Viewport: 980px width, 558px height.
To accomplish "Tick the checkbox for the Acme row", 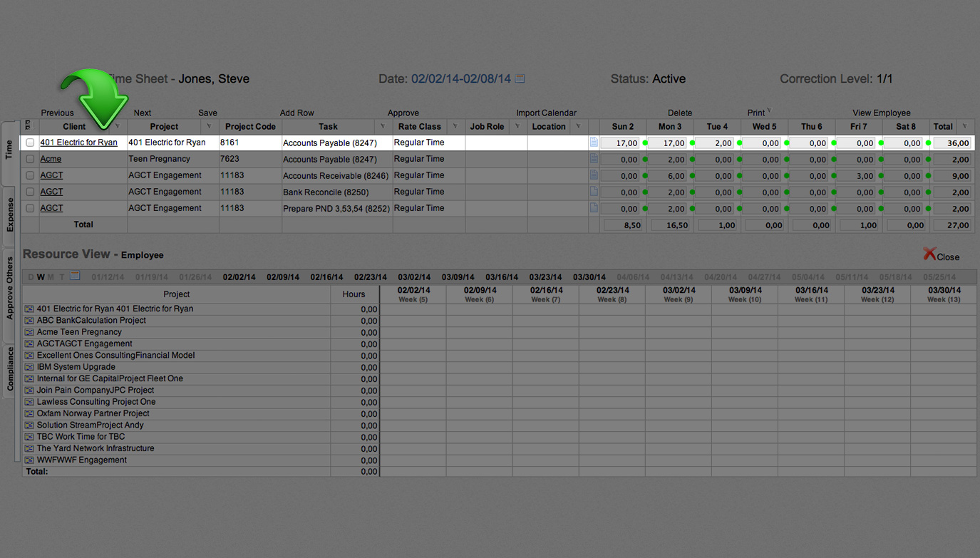I will tap(30, 159).
